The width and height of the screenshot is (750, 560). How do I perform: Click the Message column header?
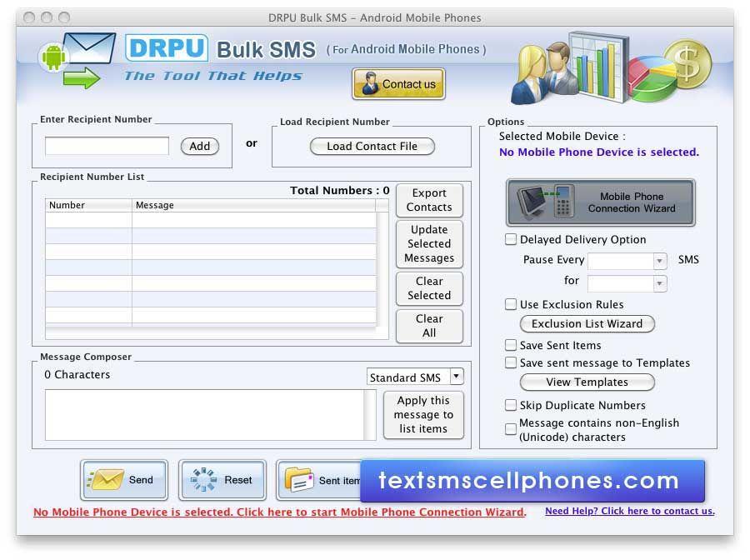(253, 205)
